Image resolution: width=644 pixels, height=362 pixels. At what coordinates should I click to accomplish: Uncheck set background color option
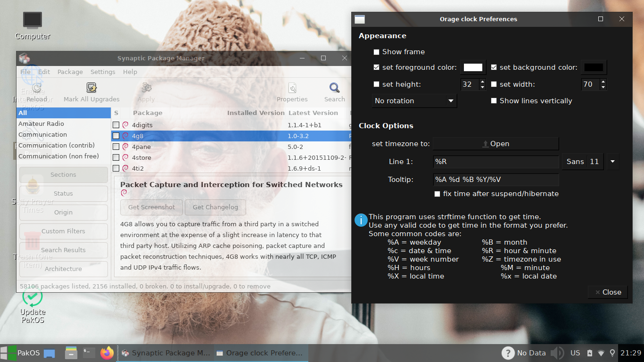click(x=494, y=67)
